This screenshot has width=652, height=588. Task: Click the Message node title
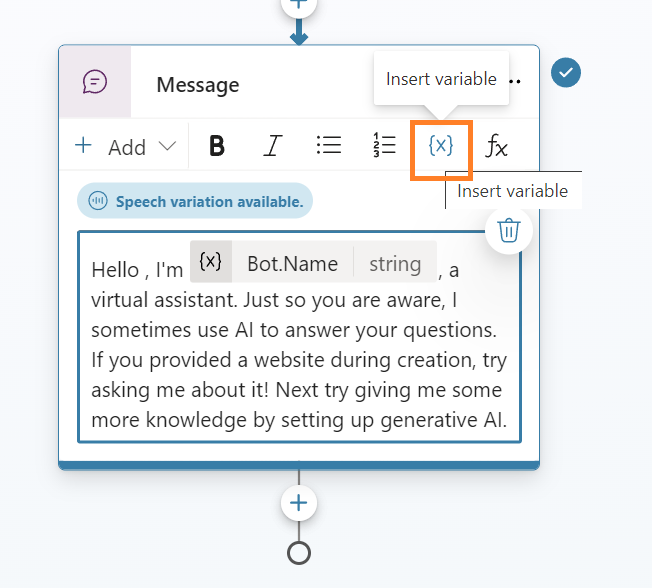pos(198,85)
